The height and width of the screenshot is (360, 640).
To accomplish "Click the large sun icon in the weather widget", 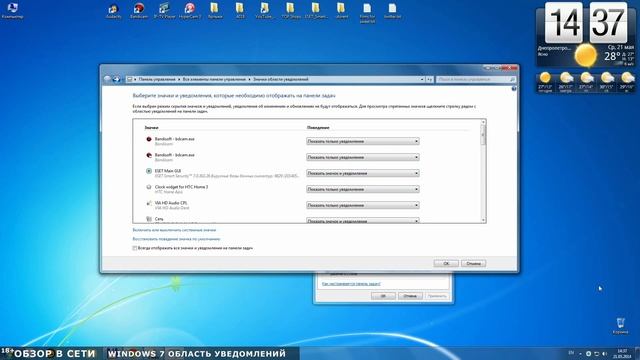I will click(586, 56).
